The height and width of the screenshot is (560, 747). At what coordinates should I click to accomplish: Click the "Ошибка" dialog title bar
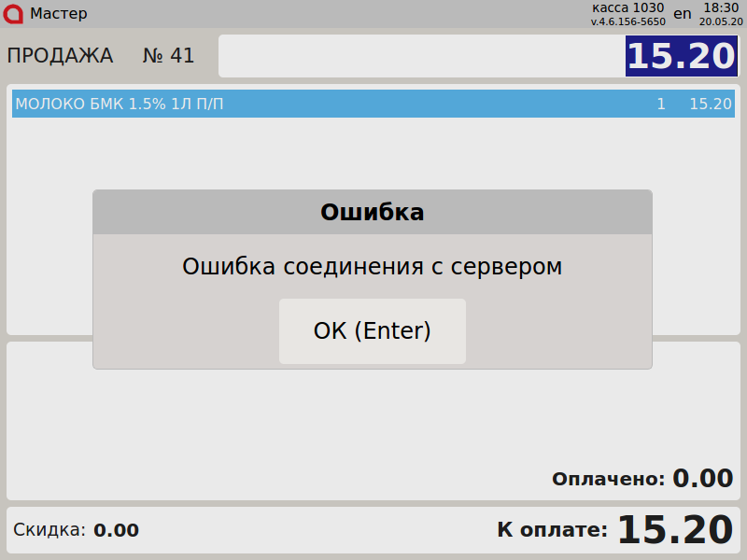372,212
